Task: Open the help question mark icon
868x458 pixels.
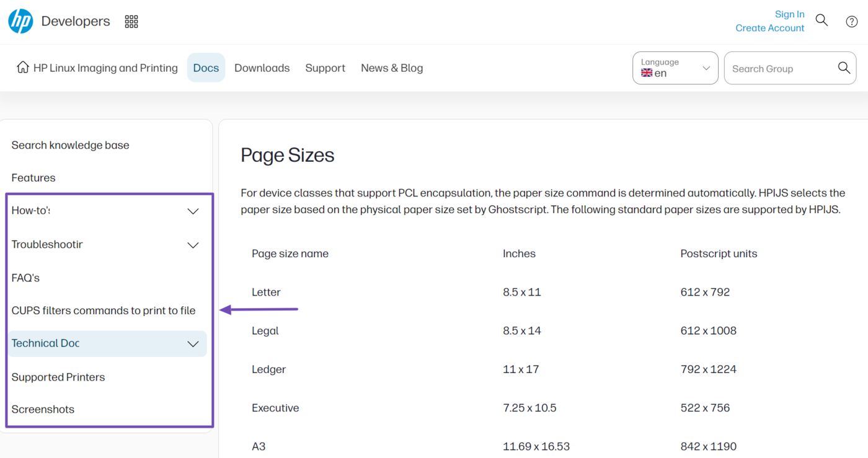Action: pyautogui.click(x=852, y=21)
